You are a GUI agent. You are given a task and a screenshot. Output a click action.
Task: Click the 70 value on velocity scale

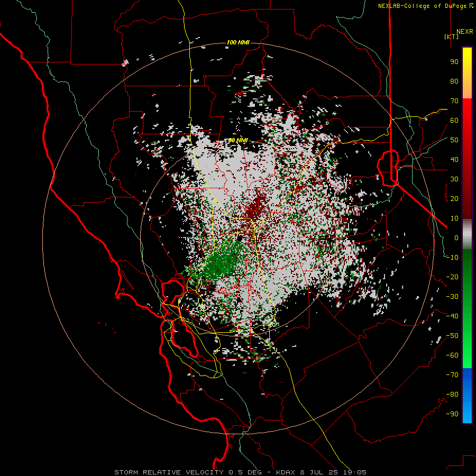[454, 101]
